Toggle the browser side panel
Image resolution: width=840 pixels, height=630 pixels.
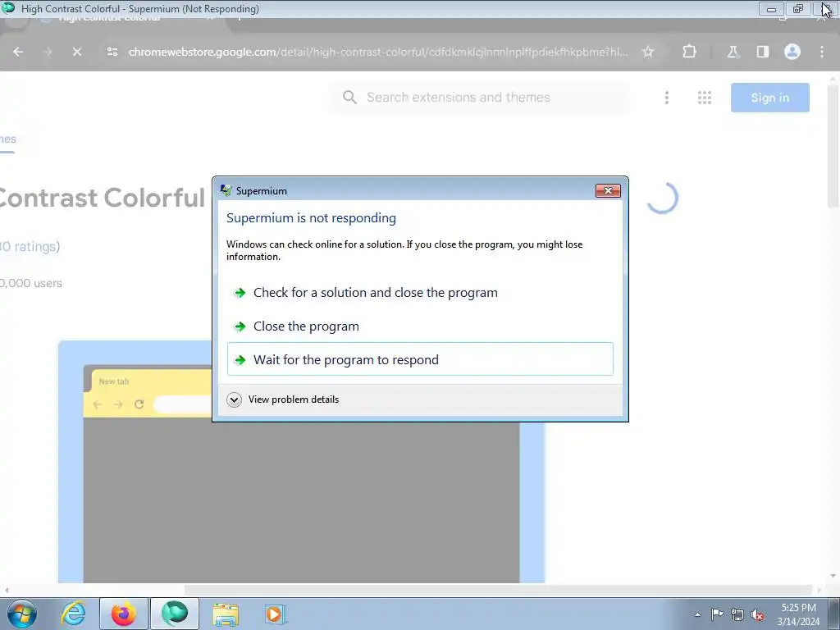pos(762,52)
